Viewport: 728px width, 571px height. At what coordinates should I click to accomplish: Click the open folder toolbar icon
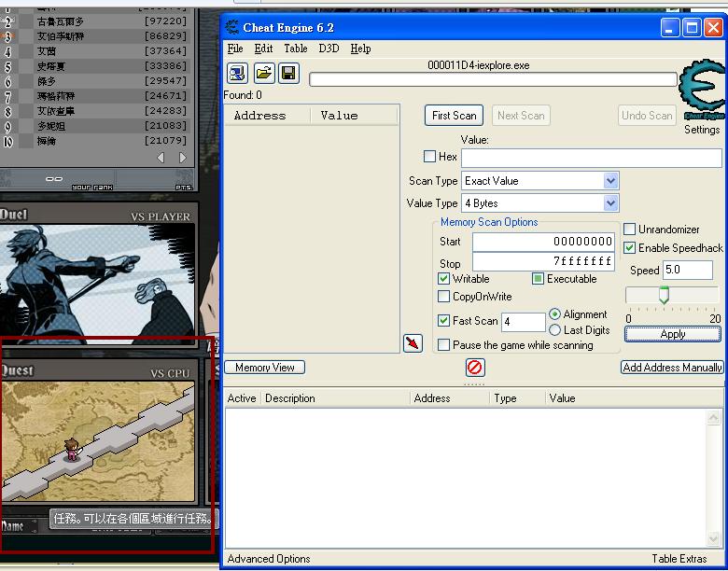coord(264,74)
